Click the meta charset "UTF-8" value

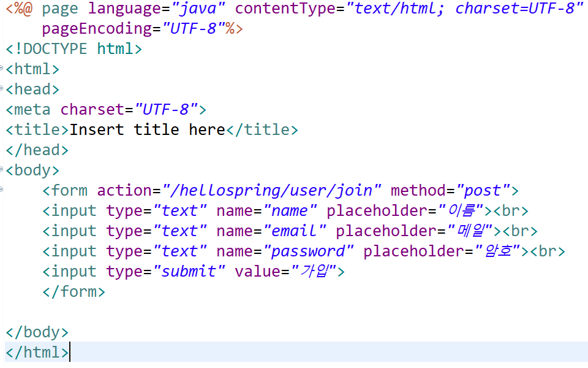tap(167, 110)
